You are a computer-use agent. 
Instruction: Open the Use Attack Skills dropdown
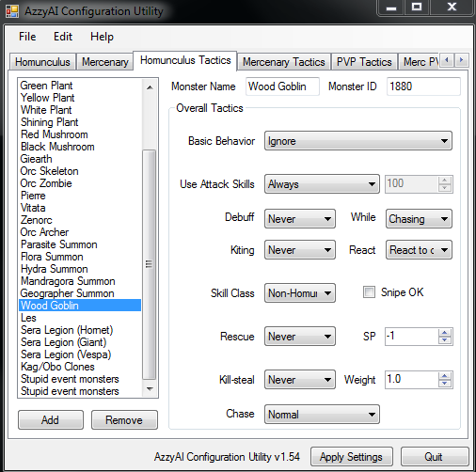322,184
